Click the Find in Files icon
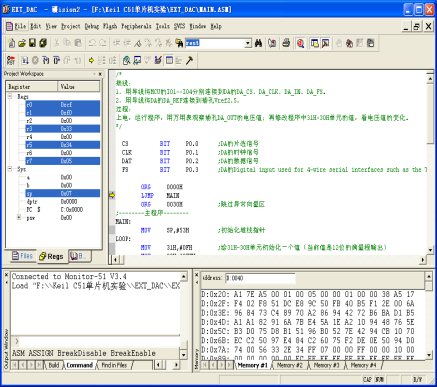 [179, 43]
